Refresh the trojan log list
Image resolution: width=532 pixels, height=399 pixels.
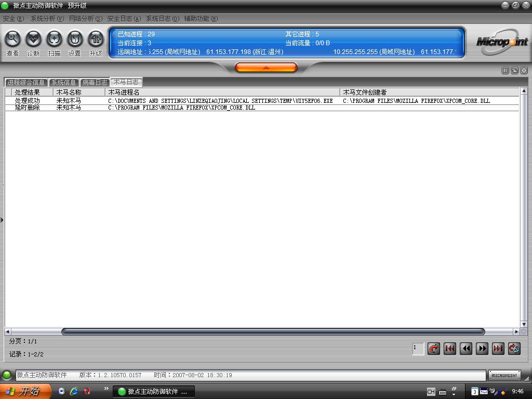coord(514,349)
